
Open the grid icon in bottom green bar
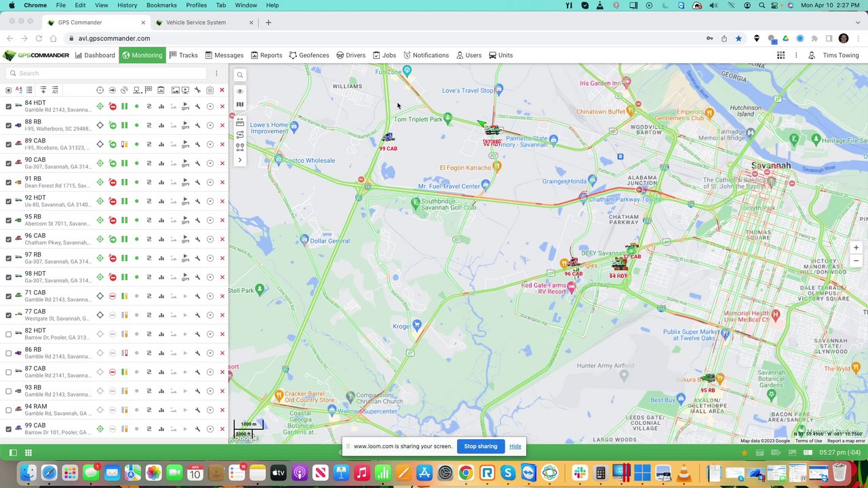click(x=28, y=453)
